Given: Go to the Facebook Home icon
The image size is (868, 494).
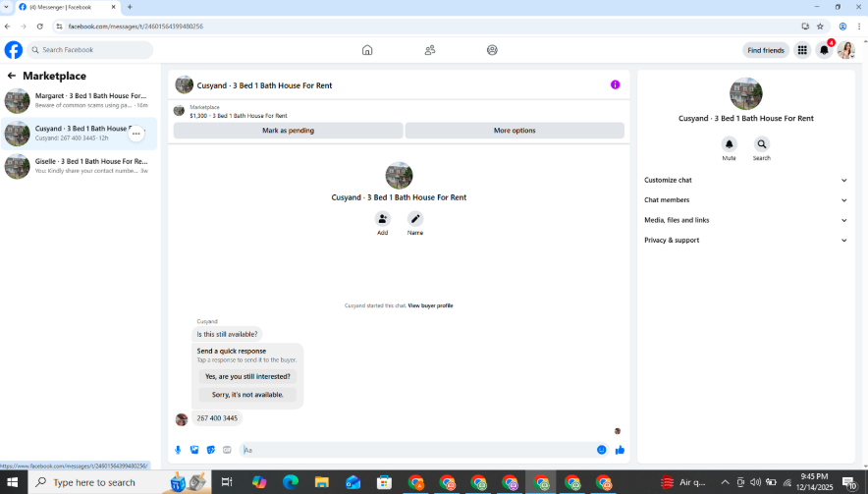Looking at the screenshot, I should (367, 50).
